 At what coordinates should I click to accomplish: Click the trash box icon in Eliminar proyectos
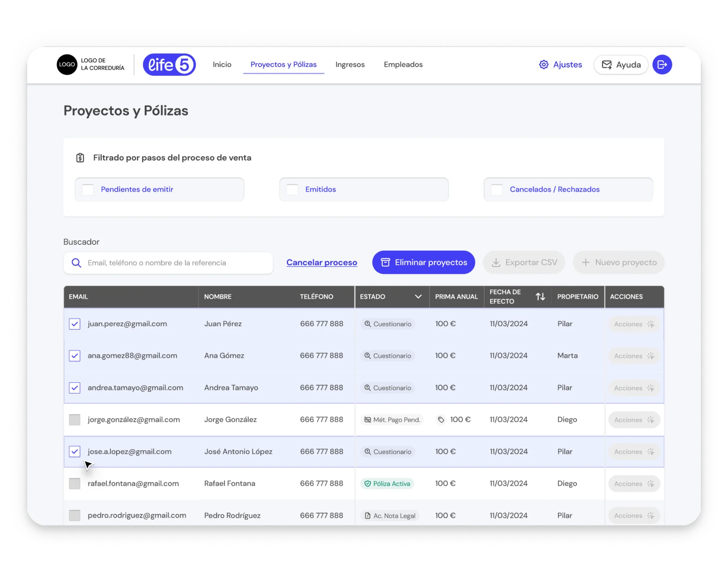pos(385,263)
